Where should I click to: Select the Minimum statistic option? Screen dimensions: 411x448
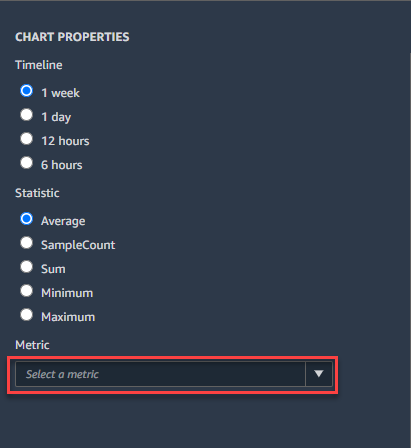(x=26, y=291)
